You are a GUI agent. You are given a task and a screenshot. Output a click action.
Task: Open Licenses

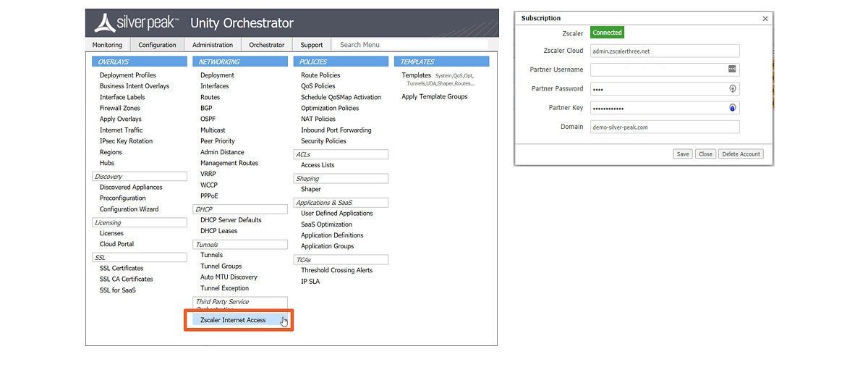pyautogui.click(x=111, y=233)
